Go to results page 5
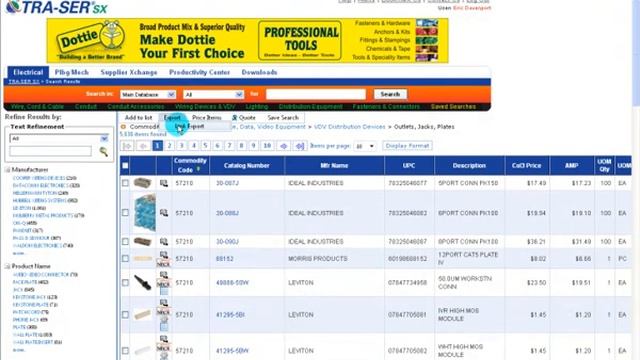The height and width of the screenshot is (360, 640). click(205, 146)
